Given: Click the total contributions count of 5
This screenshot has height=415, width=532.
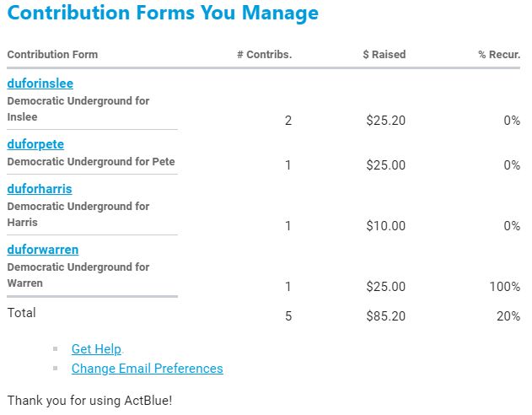Looking at the screenshot, I should 287,316.
